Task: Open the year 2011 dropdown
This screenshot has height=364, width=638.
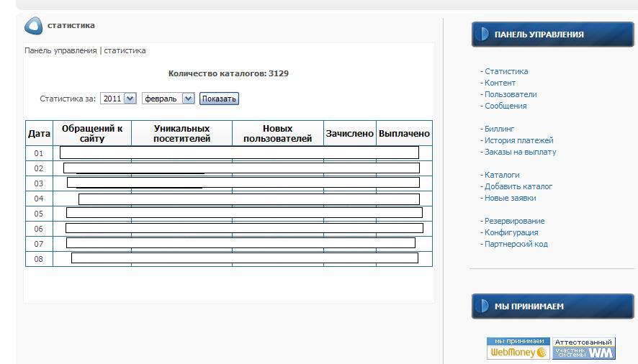Action: coord(118,99)
